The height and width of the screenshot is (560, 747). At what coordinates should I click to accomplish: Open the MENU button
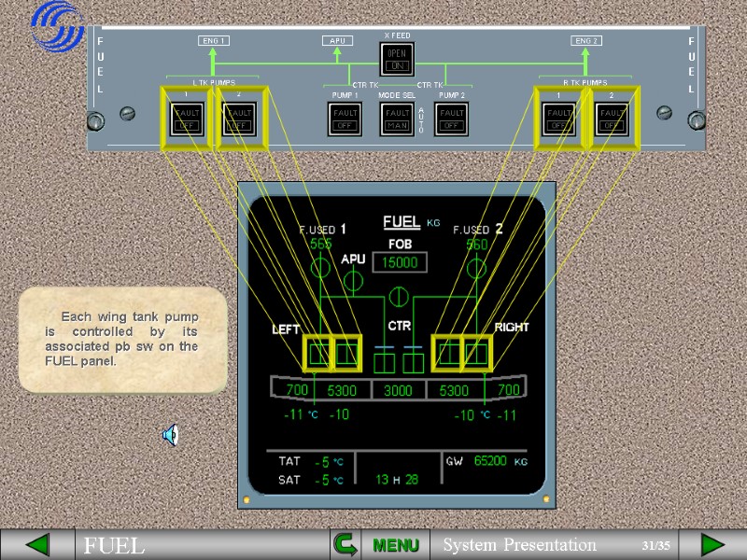coord(395,545)
